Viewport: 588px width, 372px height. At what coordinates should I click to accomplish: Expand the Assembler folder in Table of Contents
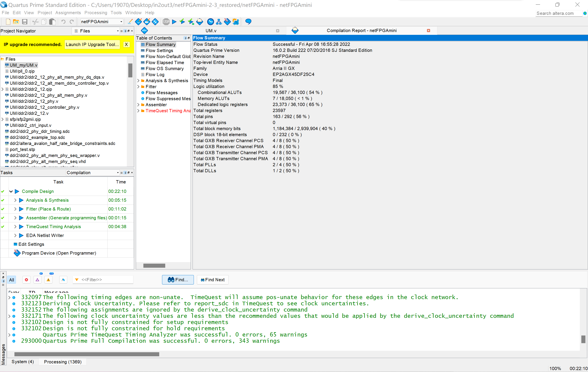pyautogui.click(x=138, y=105)
